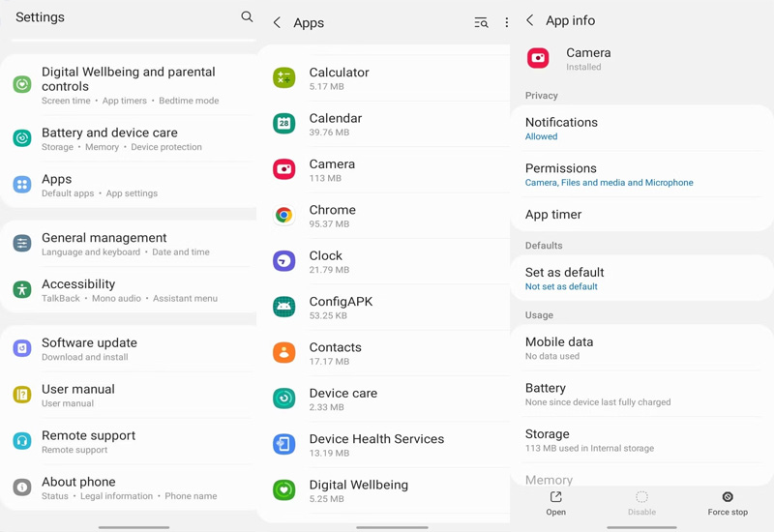Tap the Digital Wellbeing app icon in Apps list
This screenshot has height=532, width=774.
coord(284,490)
